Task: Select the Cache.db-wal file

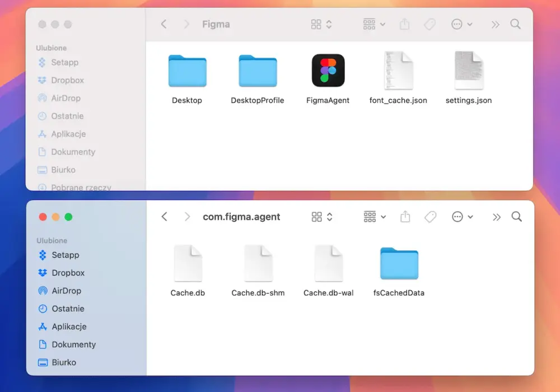Action: click(x=329, y=263)
